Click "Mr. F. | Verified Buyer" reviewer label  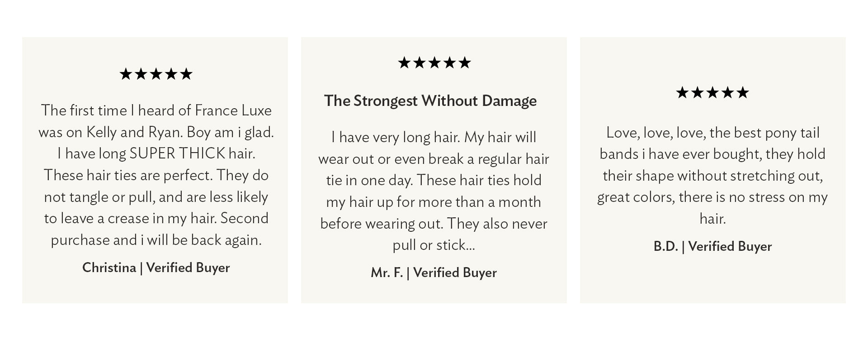[434, 273]
